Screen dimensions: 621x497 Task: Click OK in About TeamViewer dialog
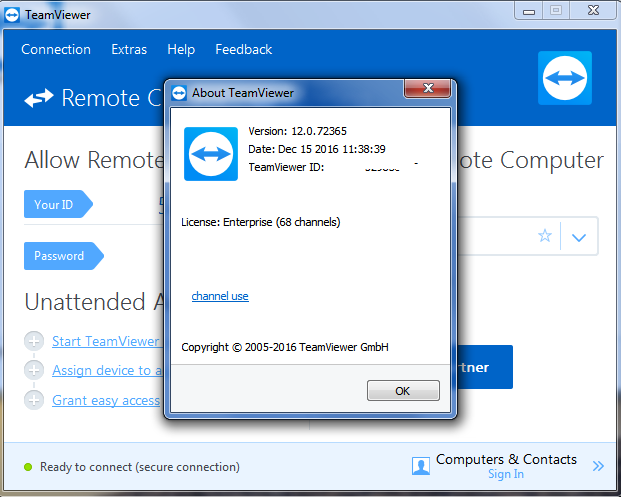[403, 391]
